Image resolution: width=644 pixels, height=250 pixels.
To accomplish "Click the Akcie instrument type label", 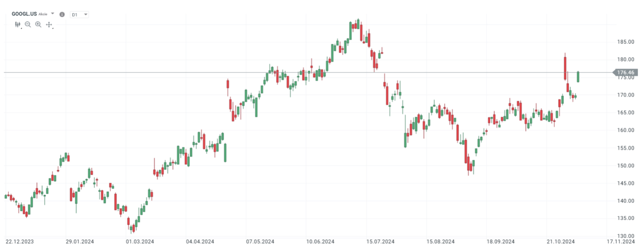I will (x=43, y=14).
